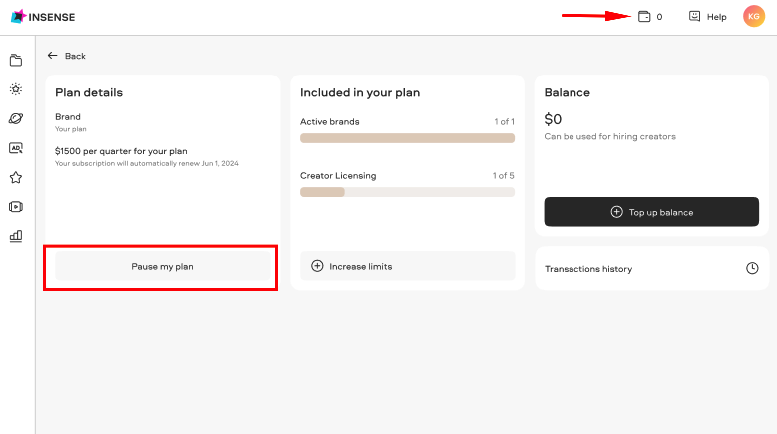Viewport: 777px width, 434px height.
Task: Open Transactions history
Action: pyautogui.click(x=652, y=269)
